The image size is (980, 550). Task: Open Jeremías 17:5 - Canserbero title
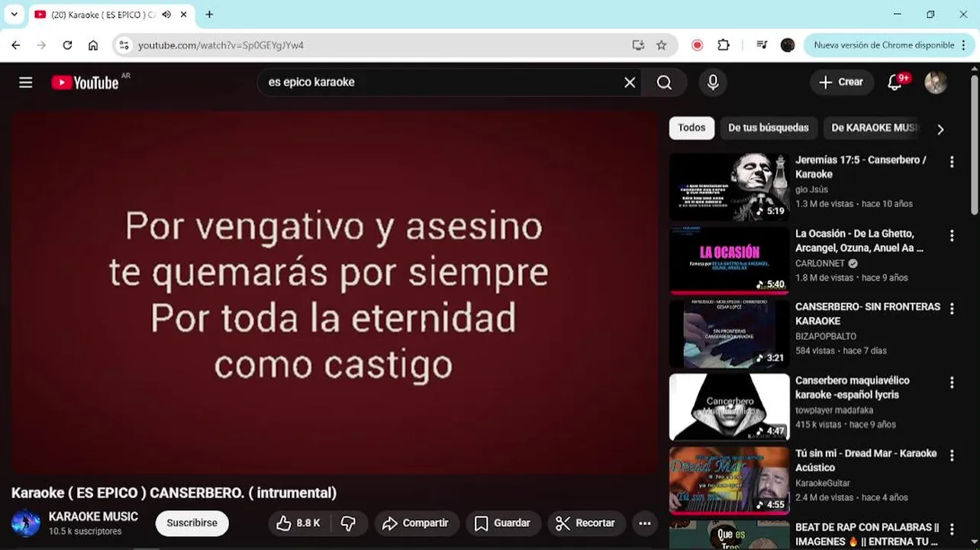tap(861, 167)
